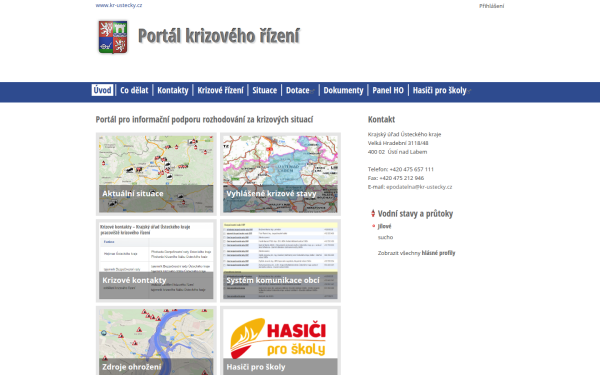Viewport: 600px width, 375px height.
Task: Click the epodatelna@kr-ustecky.cz email link
Action: (x=419, y=187)
